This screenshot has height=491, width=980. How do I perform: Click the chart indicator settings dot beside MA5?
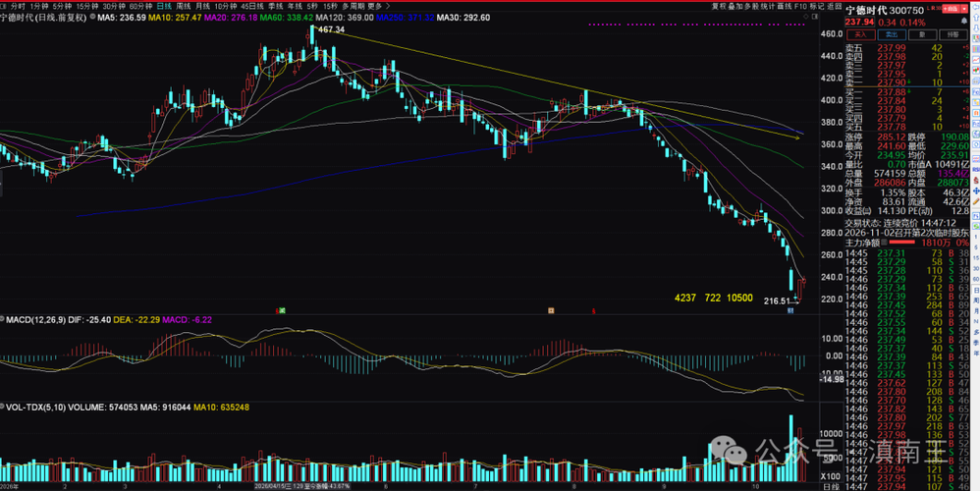[93, 18]
